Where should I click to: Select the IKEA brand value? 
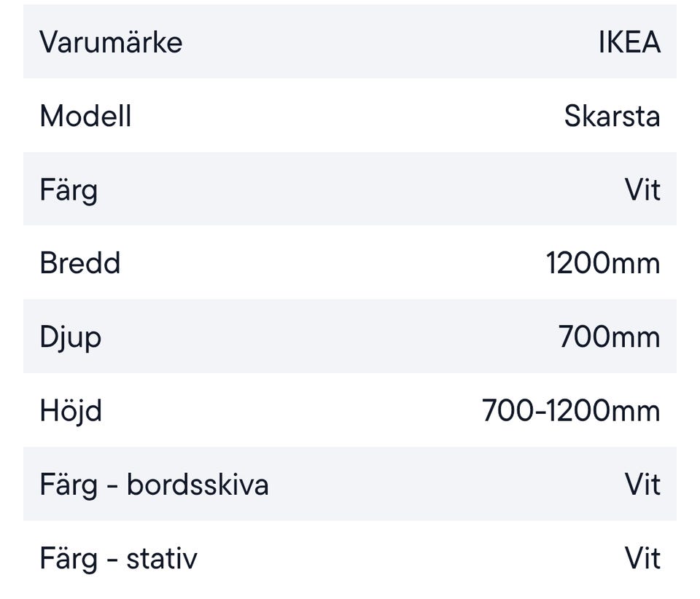629,42
